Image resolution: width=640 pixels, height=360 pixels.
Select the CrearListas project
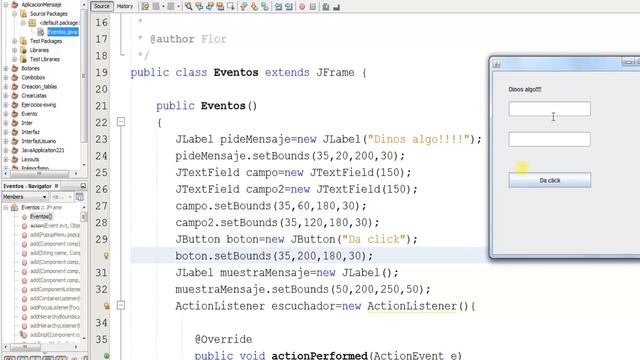(x=34, y=96)
